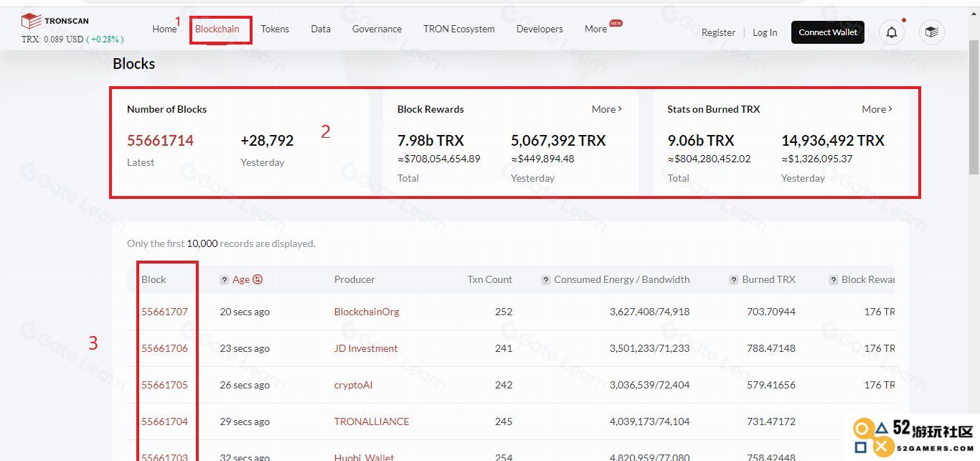Open block 55661704
Image resolution: width=980 pixels, height=461 pixels.
[164, 422]
